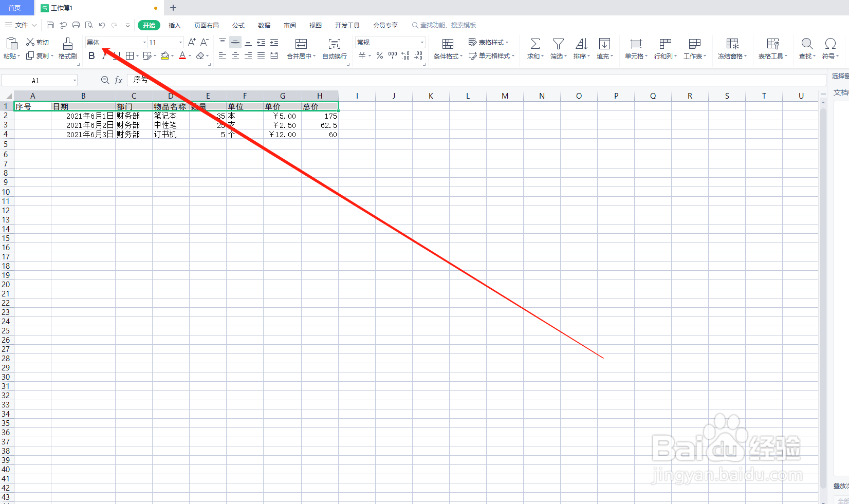Click row header 10
The width and height of the screenshot is (849, 504).
click(6, 192)
